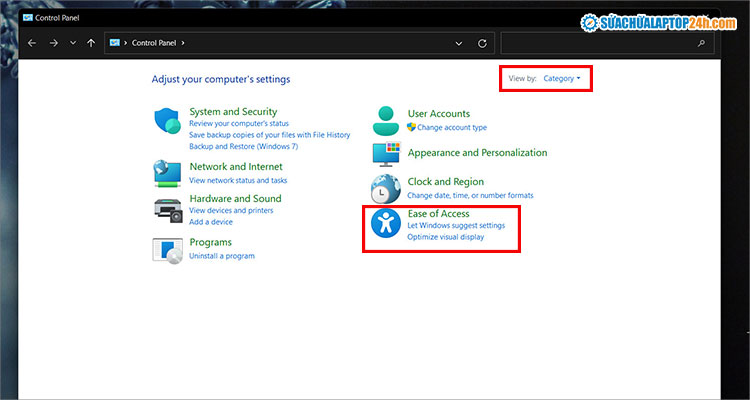Viewport: 750px width, 400px height.
Task: Click the refresh button in address bar
Action: [x=483, y=43]
